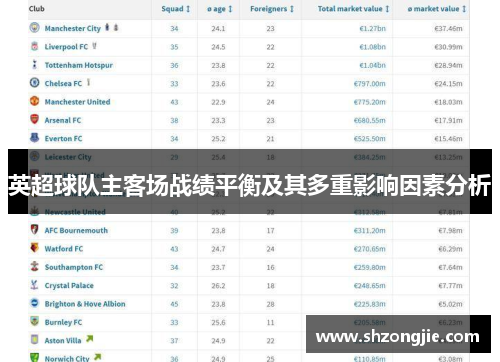Viewport: 500px width, 362px height.
Task: Click Watford total value €270.65m
Action: click(370, 249)
